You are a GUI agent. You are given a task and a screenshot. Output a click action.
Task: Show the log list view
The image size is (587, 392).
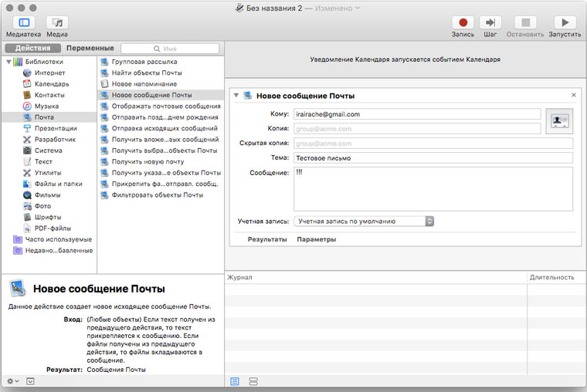click(x=235, y=381)
